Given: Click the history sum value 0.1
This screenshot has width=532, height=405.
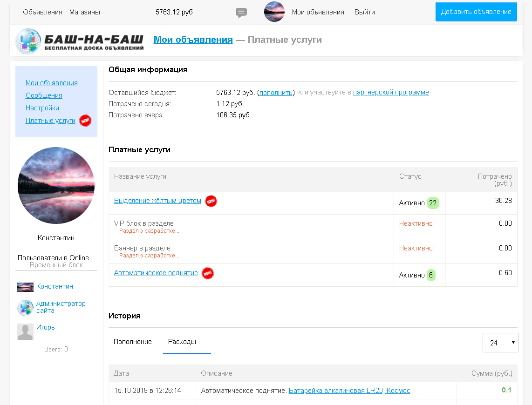Looking at the screenshot, I should (x=506, y=390).
